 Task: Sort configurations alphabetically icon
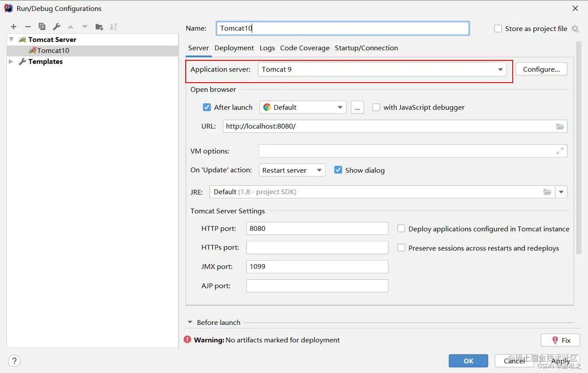pyautogui.click(x=113, y=27)
